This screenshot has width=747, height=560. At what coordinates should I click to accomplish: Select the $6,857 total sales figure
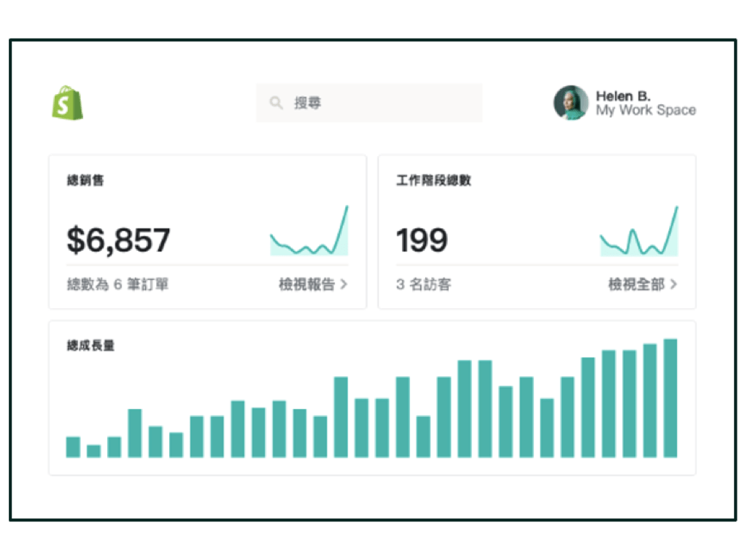coord(118,240)
